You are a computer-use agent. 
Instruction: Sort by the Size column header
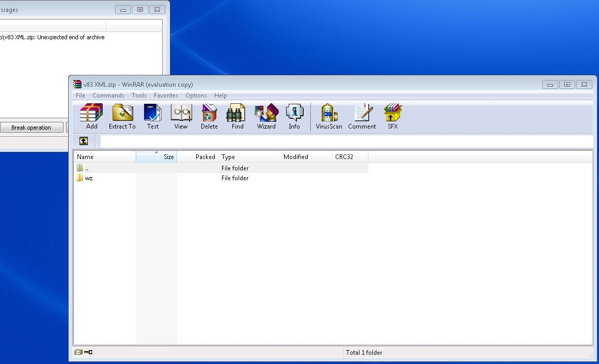click(156, 156)
